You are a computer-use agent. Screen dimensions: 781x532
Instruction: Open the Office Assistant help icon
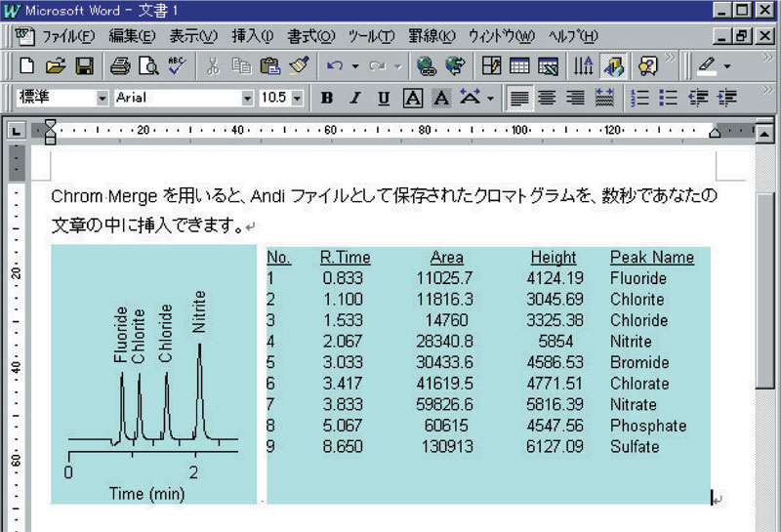pyautogui.click(x=647, y=65)
